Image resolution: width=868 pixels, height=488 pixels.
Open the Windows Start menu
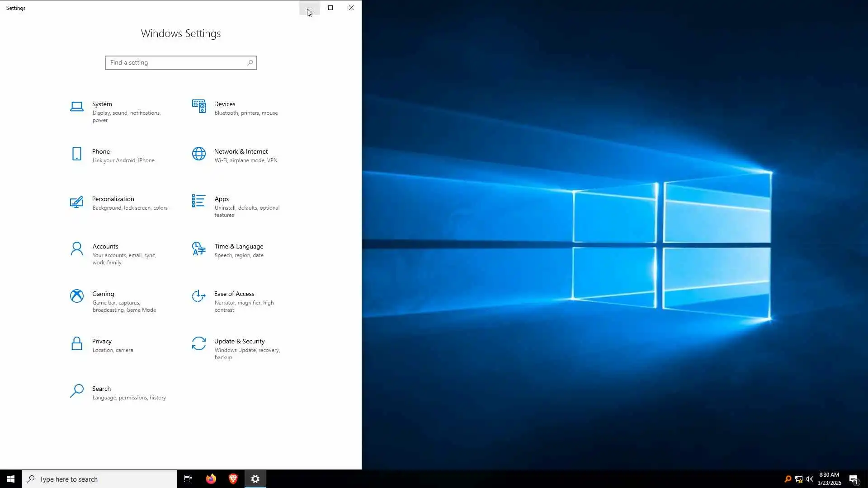tap(11, 479)
